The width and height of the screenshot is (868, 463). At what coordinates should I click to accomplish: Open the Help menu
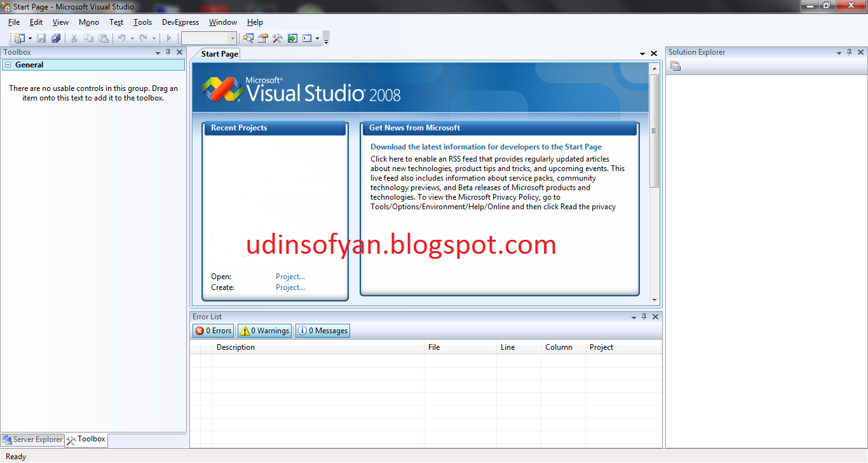tap(255, 22)
